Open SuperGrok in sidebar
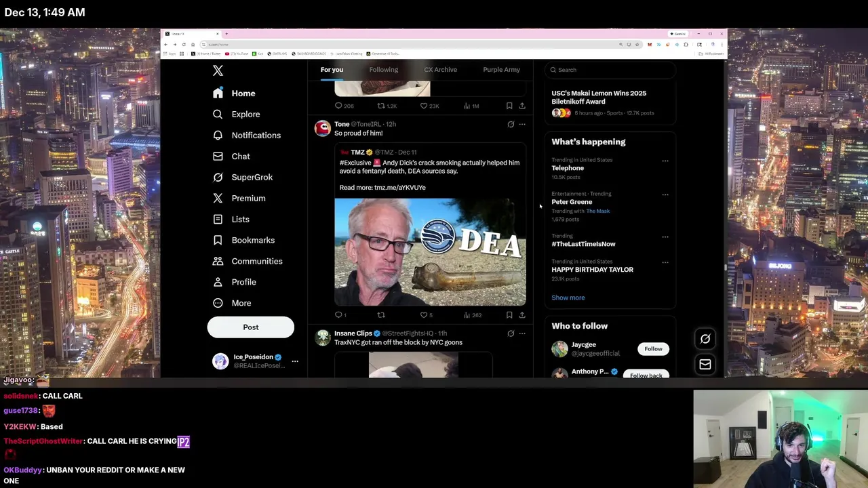The image size is (868, 488). click(x=242, y=178)
